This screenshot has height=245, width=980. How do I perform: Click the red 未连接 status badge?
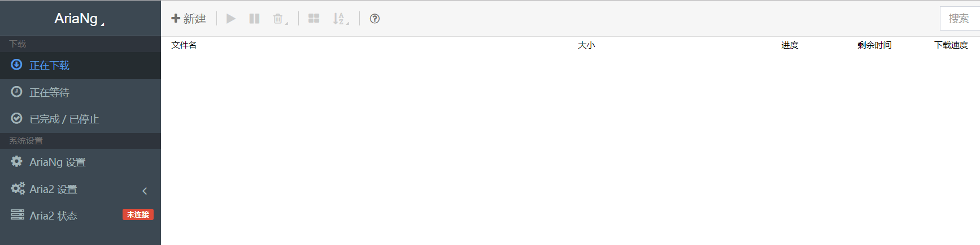pyautogui.click(x=138, y=215)
